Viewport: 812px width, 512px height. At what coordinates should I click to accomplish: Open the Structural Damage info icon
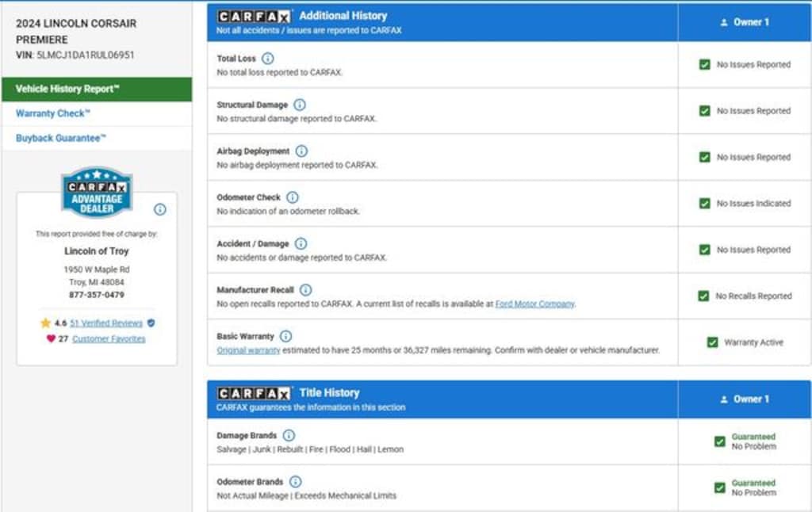(x=299, y=105)
